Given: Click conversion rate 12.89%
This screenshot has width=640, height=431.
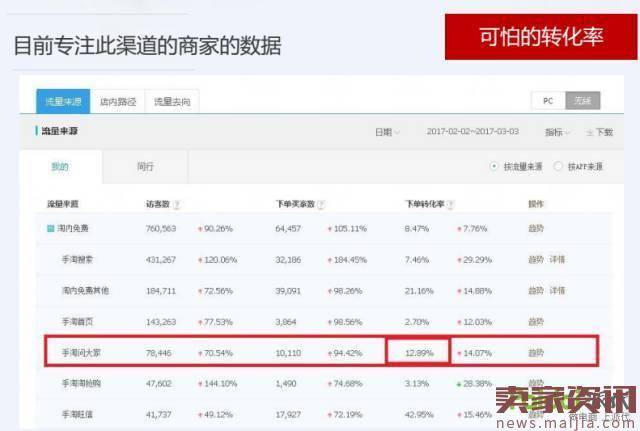Looking at the screenshot, I should point(419,353).
